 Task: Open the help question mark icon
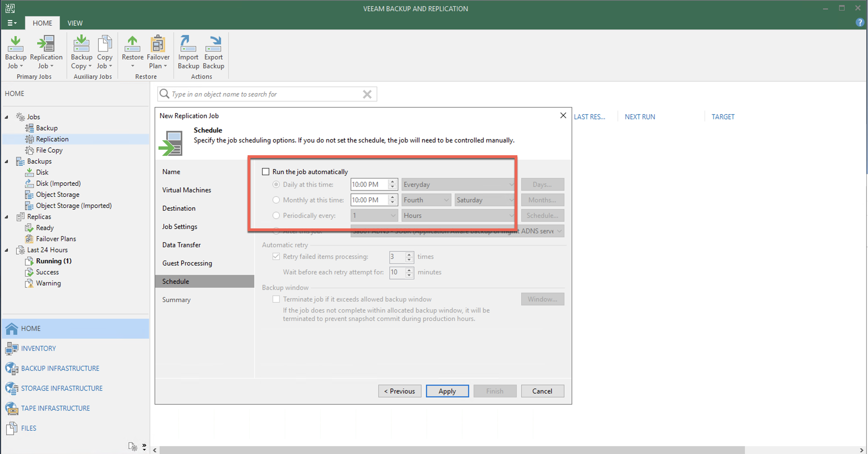pos(859,23)
